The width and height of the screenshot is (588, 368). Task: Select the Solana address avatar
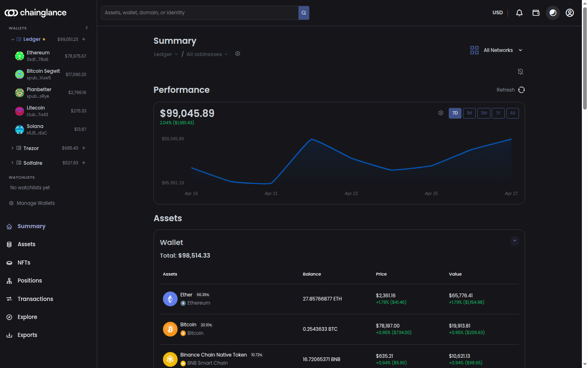(20, 130)
